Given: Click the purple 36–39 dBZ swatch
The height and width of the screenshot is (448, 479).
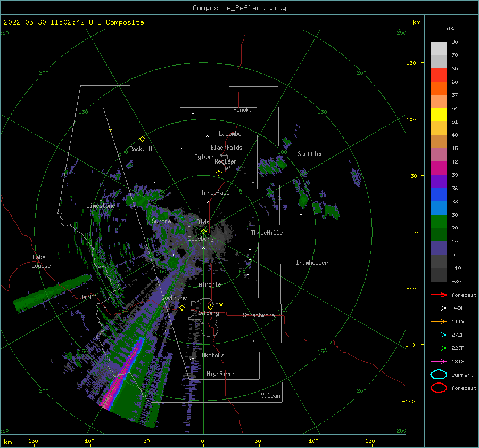Looking at the screenshot, I should tap(439, 182).
